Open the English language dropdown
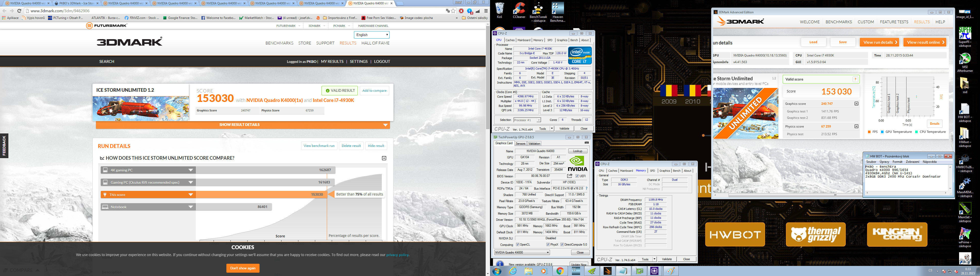The height and width of the screenshot is (276, 980). click(x=372, y=35)
